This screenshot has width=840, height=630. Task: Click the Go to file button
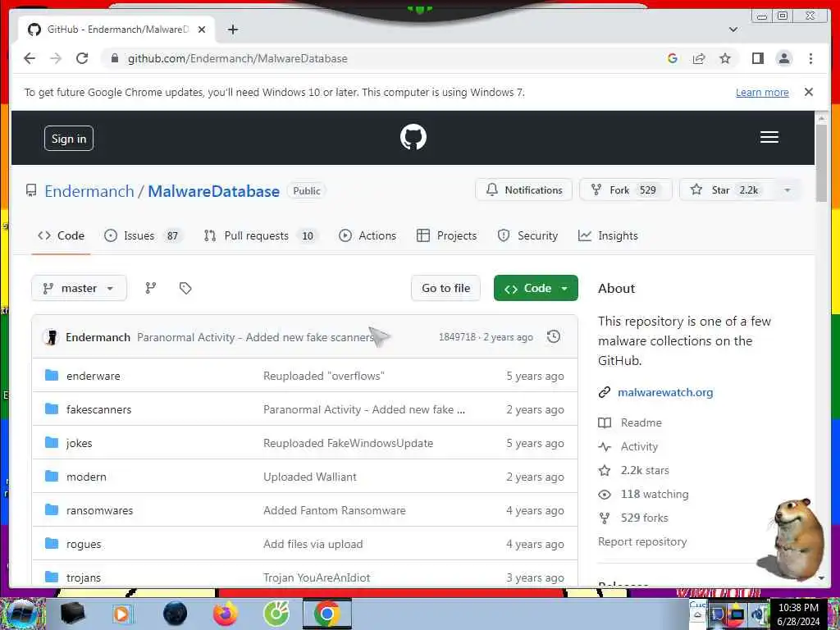(x=445, y=288)
